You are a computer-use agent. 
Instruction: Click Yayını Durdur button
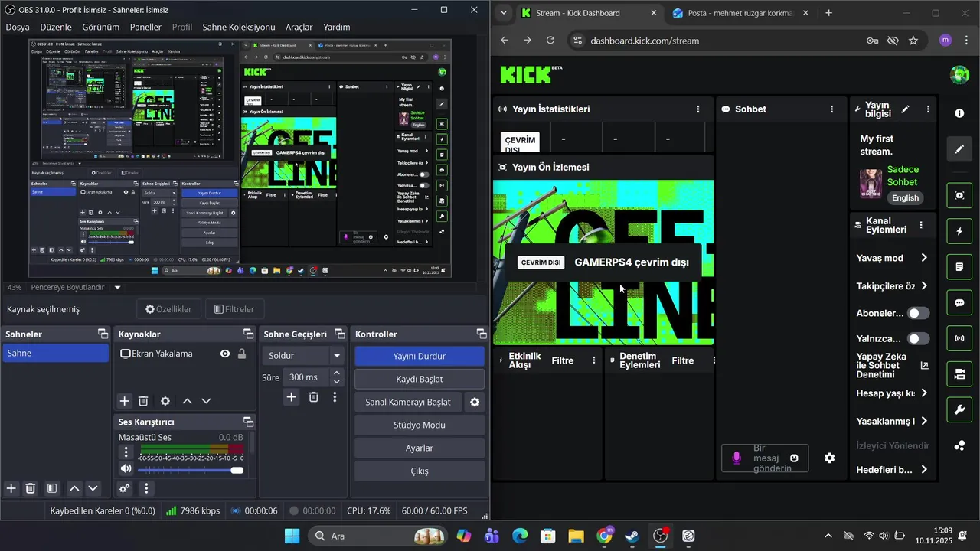point(420,356)
